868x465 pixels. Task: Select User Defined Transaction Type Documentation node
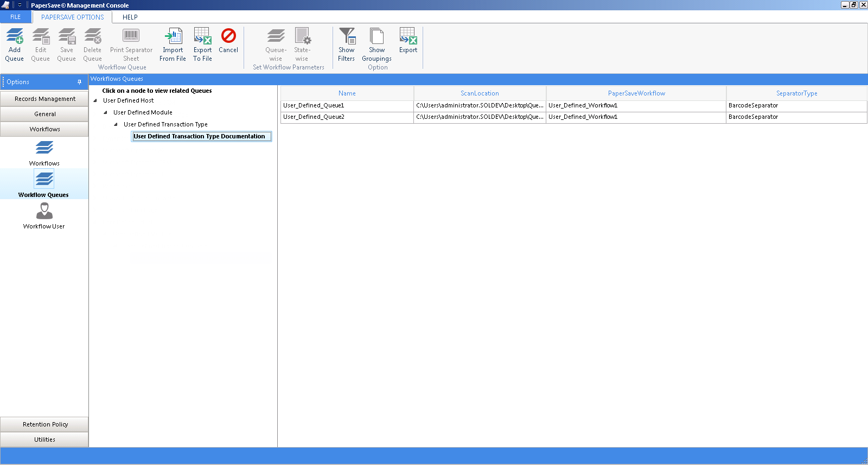[x=201, y=136]
